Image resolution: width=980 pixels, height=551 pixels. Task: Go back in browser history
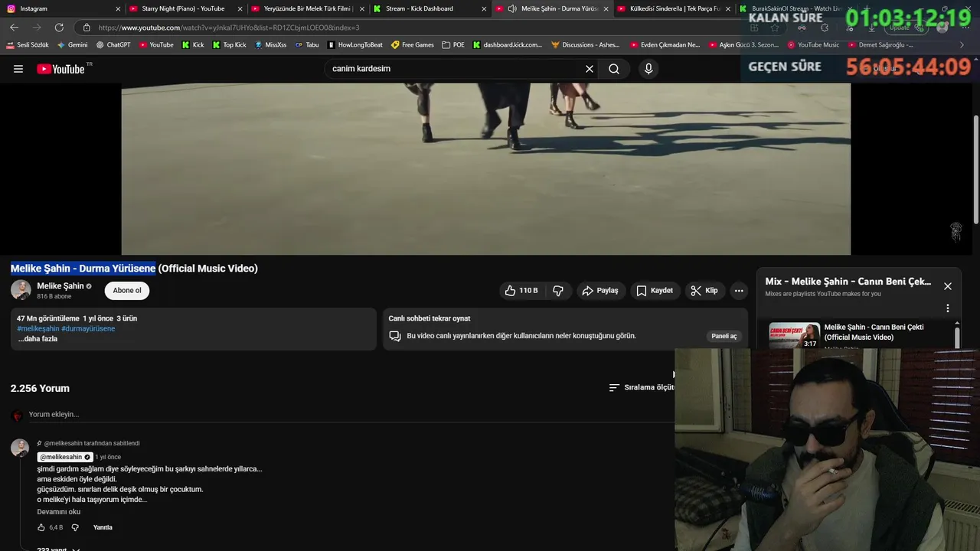[14, 28]
